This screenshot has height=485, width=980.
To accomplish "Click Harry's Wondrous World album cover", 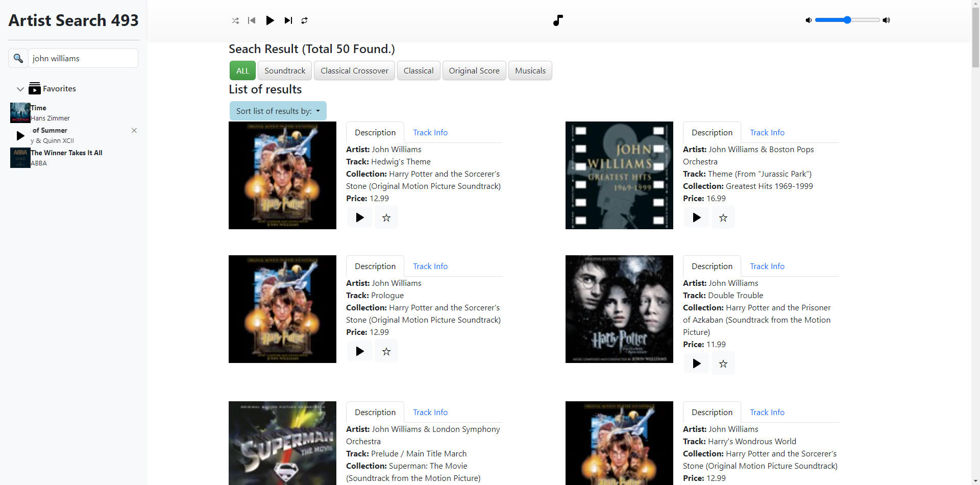I will tap(619, 443).
